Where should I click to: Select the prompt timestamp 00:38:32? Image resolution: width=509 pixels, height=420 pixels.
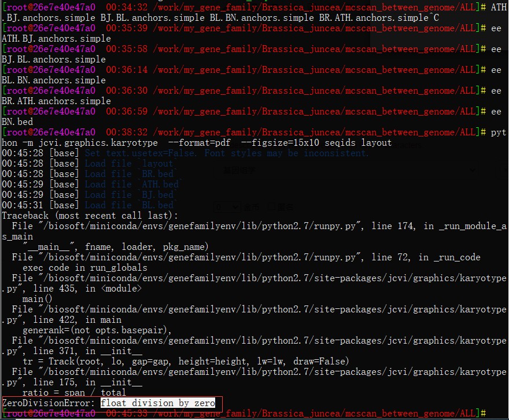point(127,132)
